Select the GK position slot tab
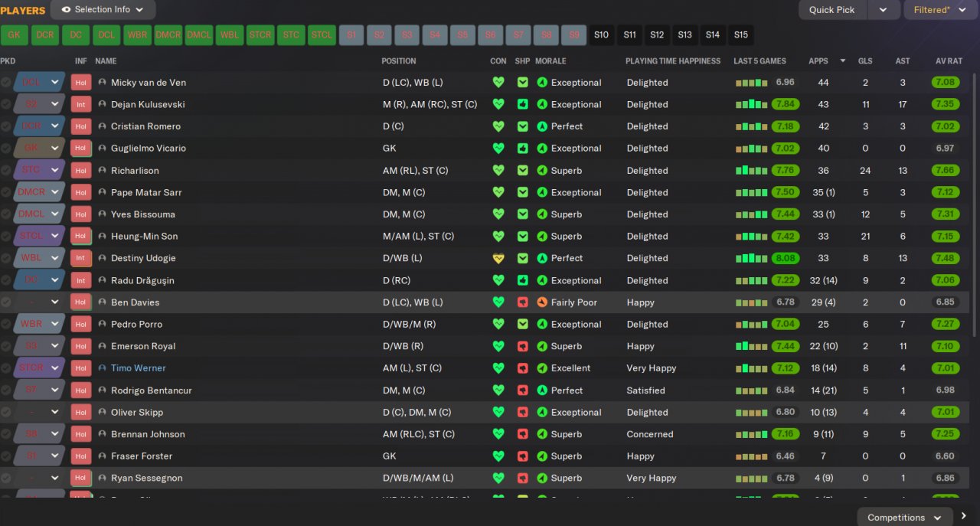 (x=15, y=34)
